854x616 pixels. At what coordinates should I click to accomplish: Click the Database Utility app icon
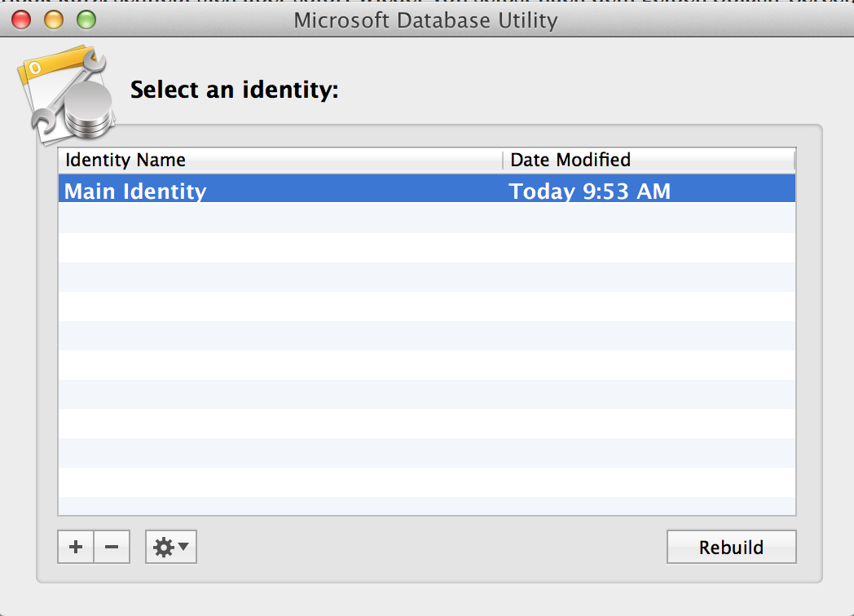point(67,95)
